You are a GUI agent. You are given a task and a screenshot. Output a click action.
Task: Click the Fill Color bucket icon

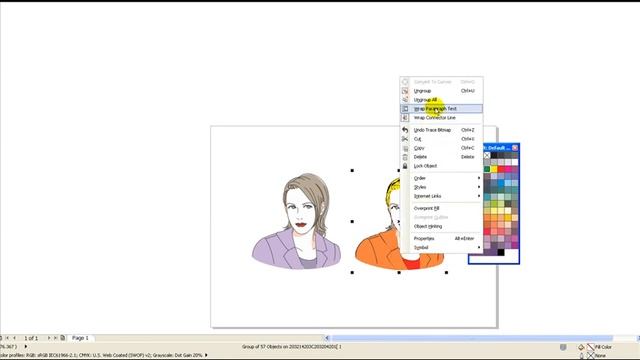click(x=581, y=347)
